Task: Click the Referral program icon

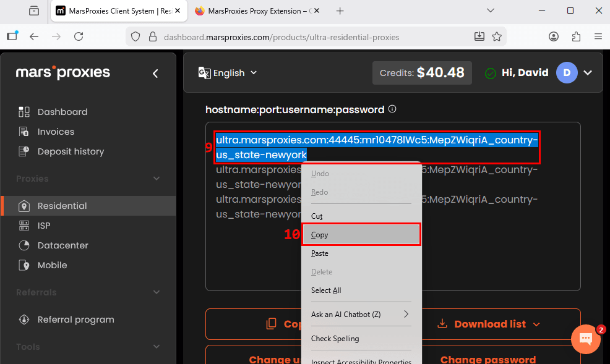Action: click(x=24, y=320)
